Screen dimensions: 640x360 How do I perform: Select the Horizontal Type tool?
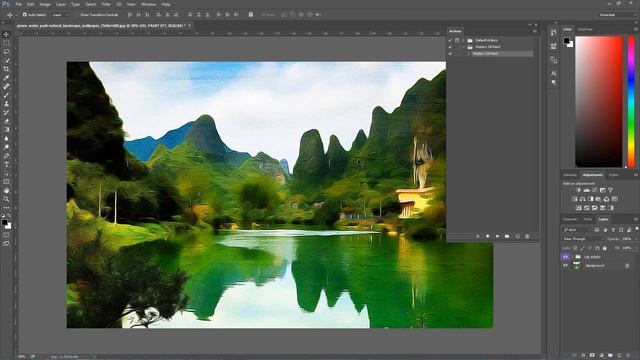(6, 164)
